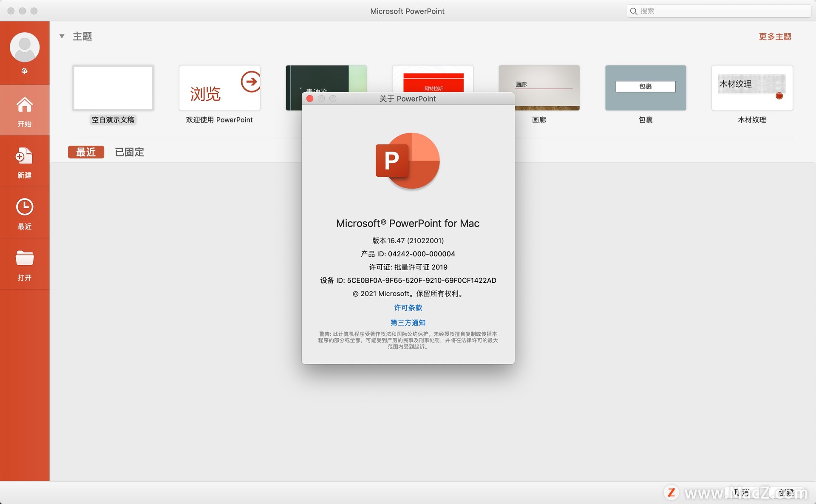Screen dimensions: 816x504
Task: Select the 空白演示文稿 blank template thumbnail
Action: click(x=113, y=88)
